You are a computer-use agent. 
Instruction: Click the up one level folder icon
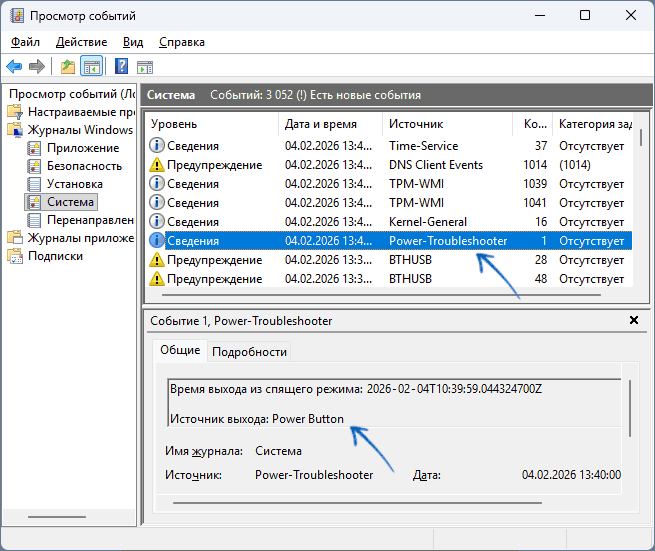[x=67, y=67]
